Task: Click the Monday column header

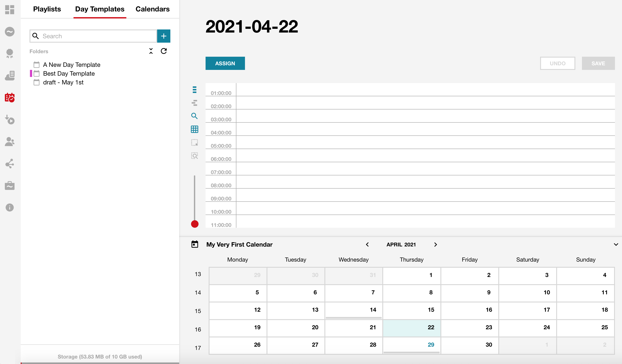Action: pyautogui.click(x=237, y=260)
